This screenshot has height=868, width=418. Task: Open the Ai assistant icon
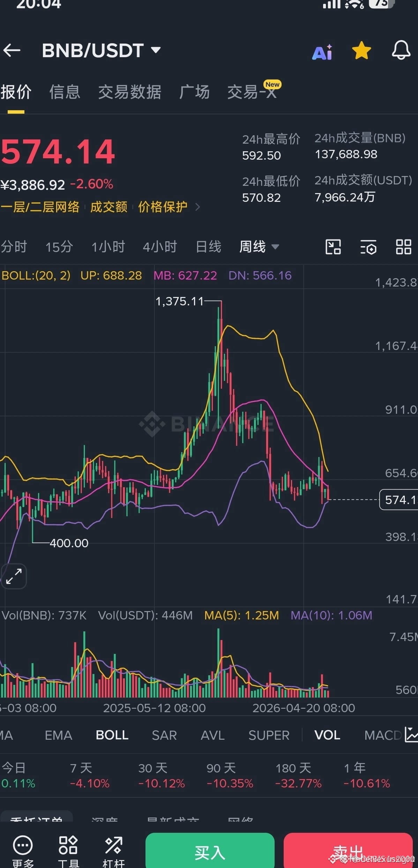[322, 52]
